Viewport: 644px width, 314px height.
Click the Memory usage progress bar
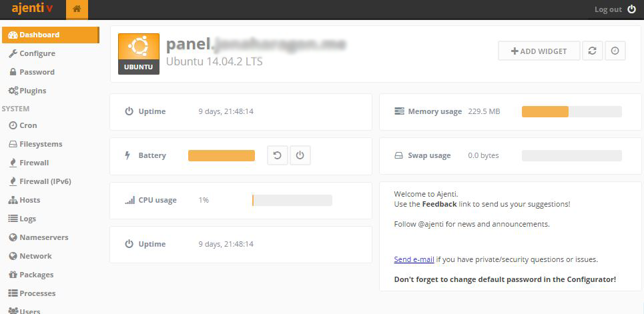[571, 111]
